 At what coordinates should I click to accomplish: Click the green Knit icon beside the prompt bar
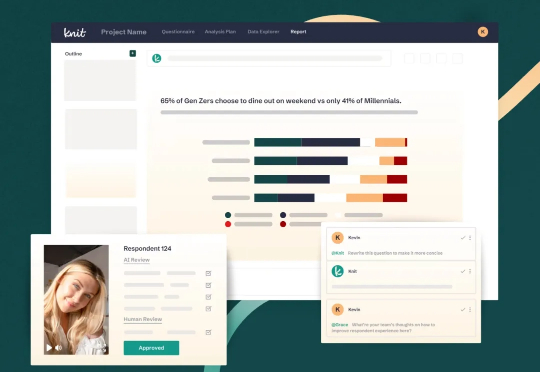[157, 59]
